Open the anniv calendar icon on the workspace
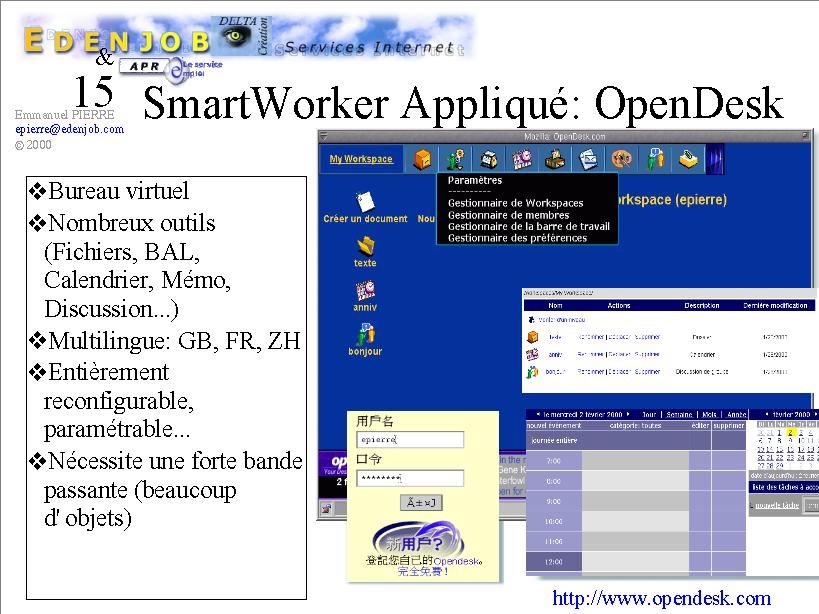 [365, 290]
